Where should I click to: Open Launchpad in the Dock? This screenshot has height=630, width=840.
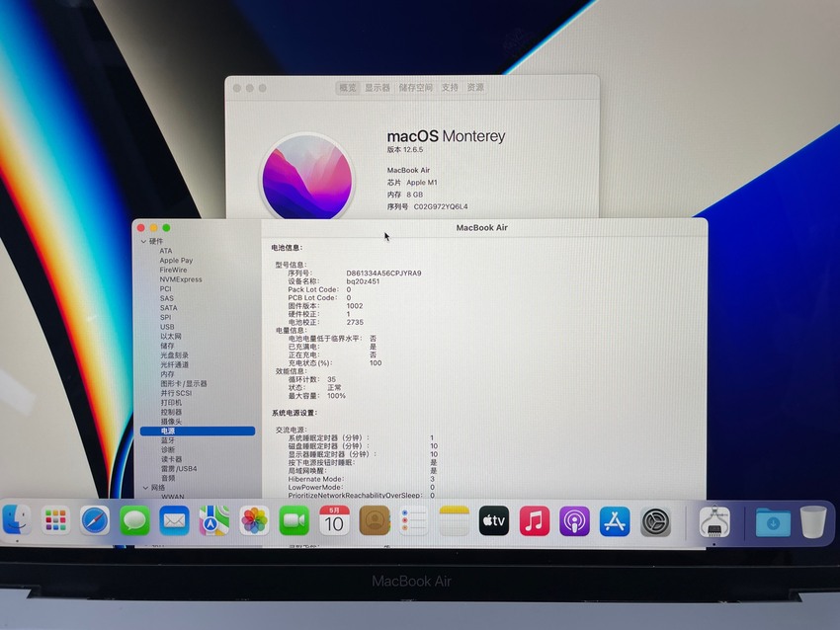point(55,520)
